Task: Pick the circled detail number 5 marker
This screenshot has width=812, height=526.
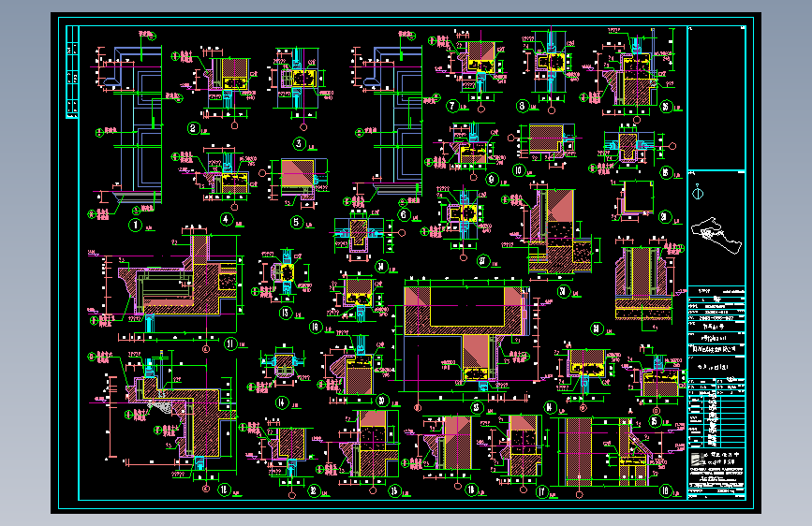Action: [296, 222]
